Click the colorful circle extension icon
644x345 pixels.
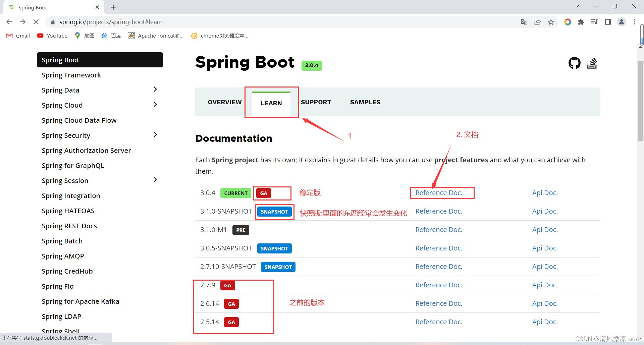tap(568, 22)
